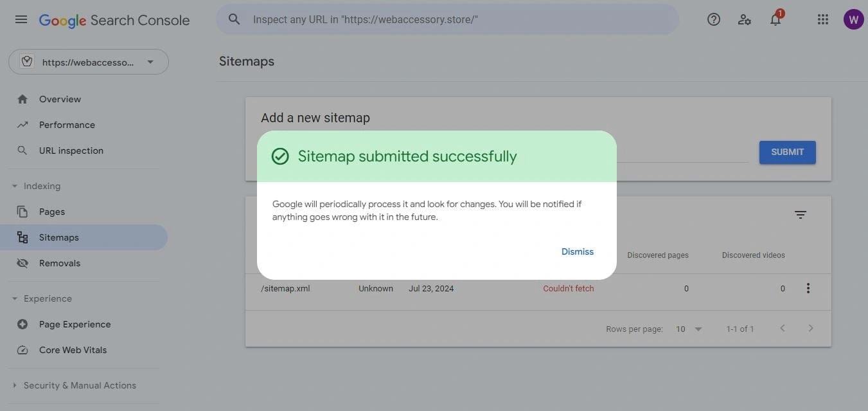Open the property selector dropdown
This screenshot has width=868, height=411.
89,62
